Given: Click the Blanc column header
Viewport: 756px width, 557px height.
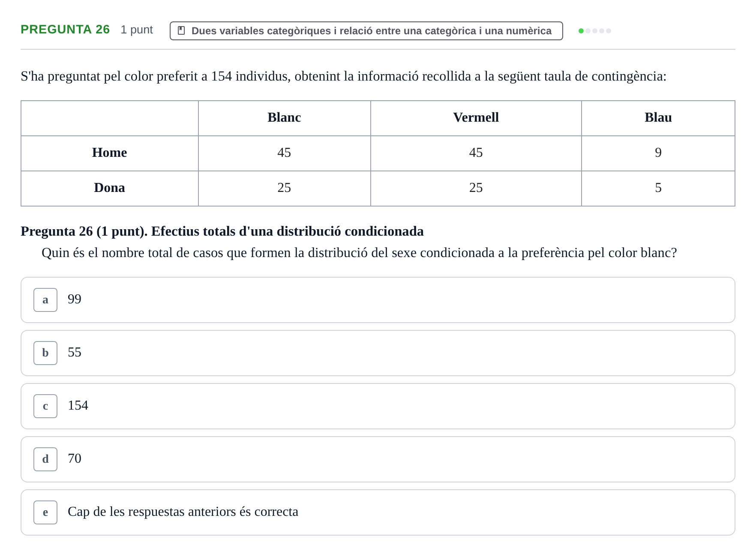Looking at the screenshot, I should pyautogui.click(x=284, y=118).
